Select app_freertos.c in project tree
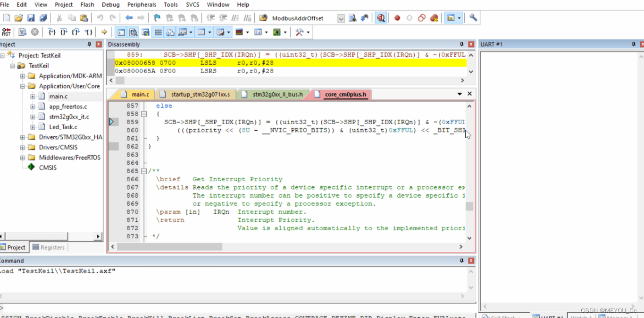This screenshot has height=318, width=644. pos(68,107)
